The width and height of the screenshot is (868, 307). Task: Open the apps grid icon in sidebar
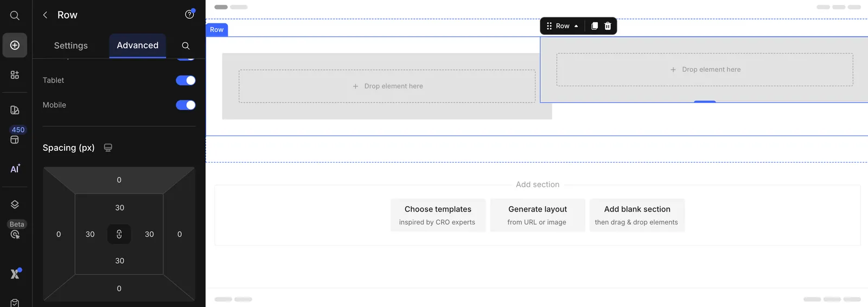pyautogui.click(x=15, y=75)
